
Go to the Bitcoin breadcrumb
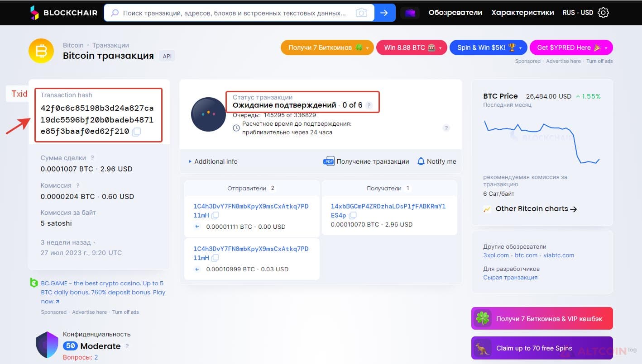73,45
